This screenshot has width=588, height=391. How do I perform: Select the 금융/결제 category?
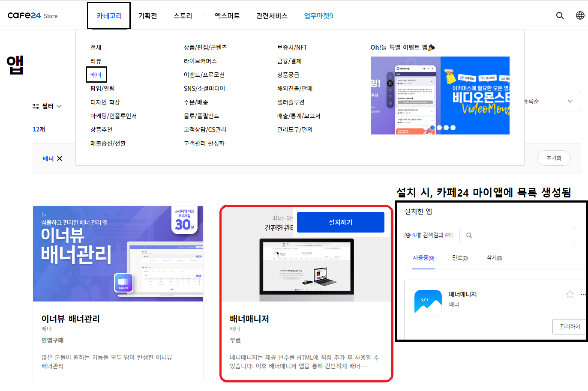[x=289, y=61]
